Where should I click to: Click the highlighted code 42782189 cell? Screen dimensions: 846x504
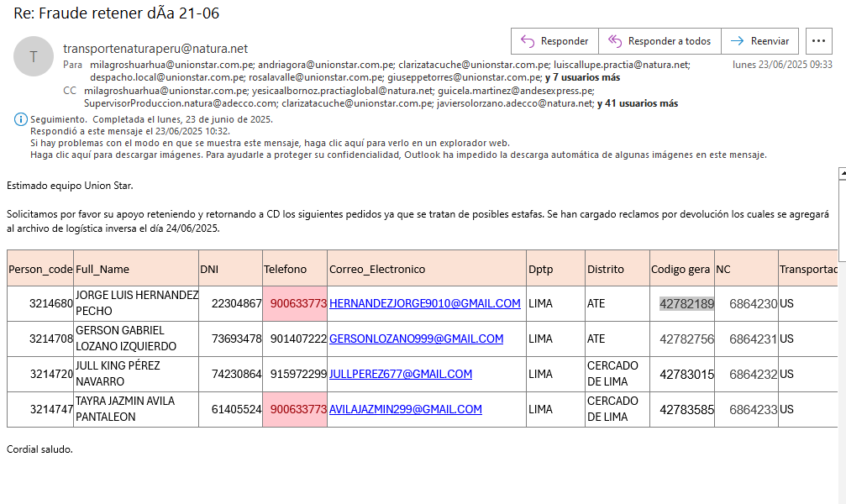(x=686, y=303)
